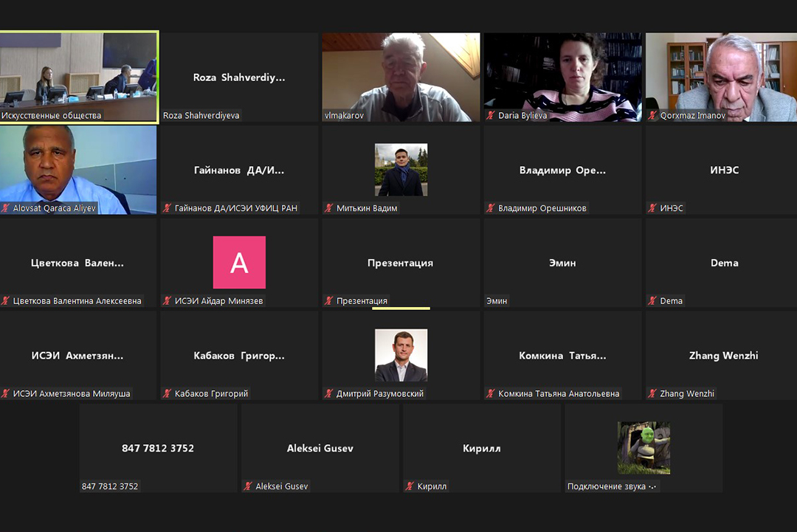Click muted mic icon next to Zhang Wenzhi
Screen dimensions: 797x532
(652, 394)
